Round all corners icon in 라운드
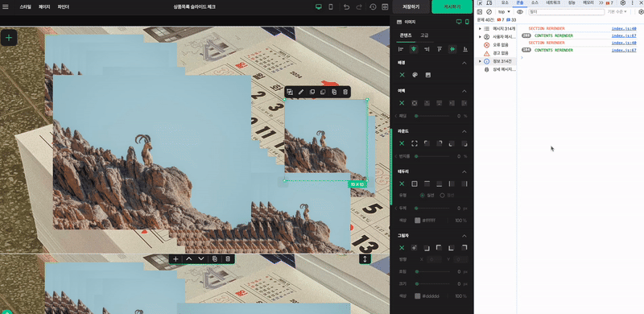This screenshot has width=644, height=314. tap(415, 143)
